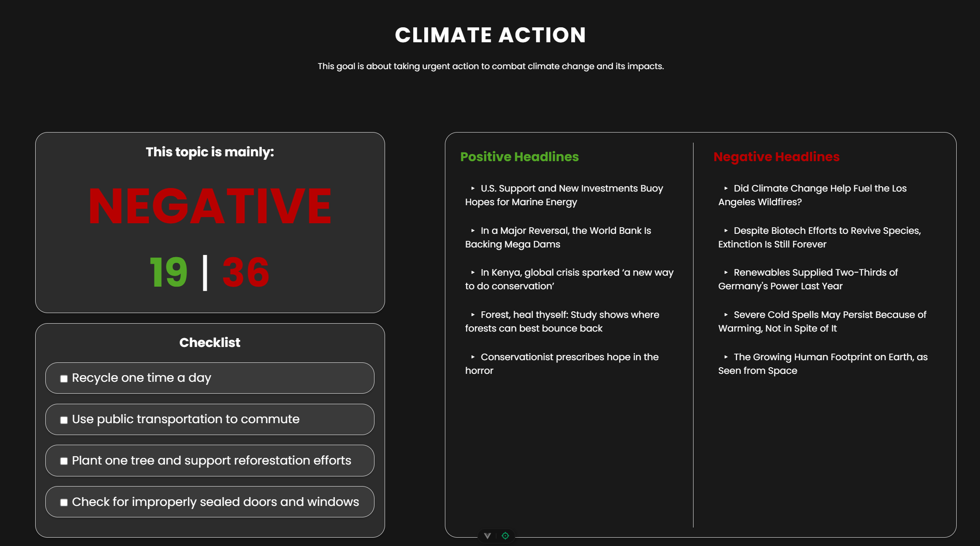Click the green positive count 19

pos(169,273)
